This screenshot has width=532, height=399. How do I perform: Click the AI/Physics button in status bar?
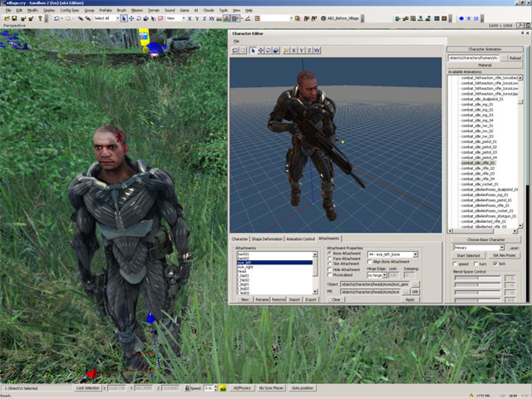point(242,388)
